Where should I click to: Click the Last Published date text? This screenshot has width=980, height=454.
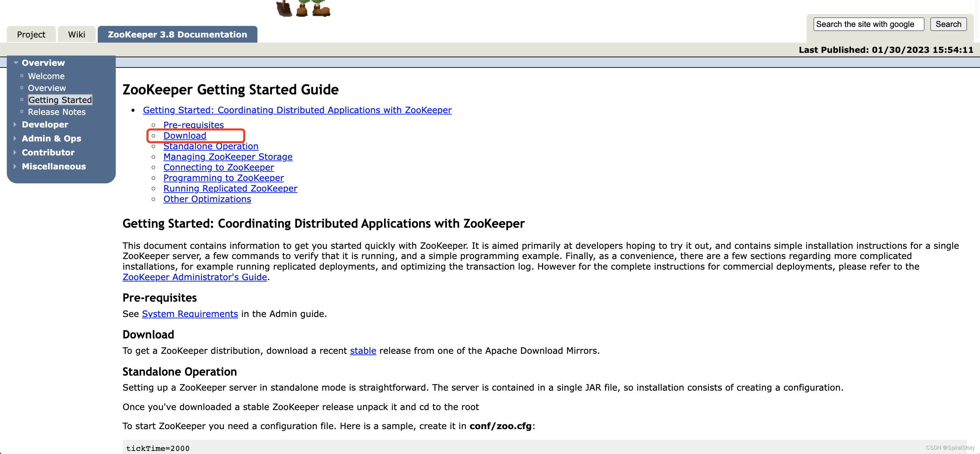click(x=886, y=50)
